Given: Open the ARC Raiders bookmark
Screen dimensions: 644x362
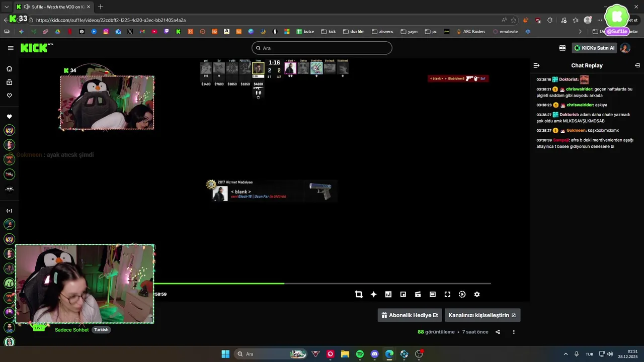Looking at the screenshot, I should click(x=471, y=31).
